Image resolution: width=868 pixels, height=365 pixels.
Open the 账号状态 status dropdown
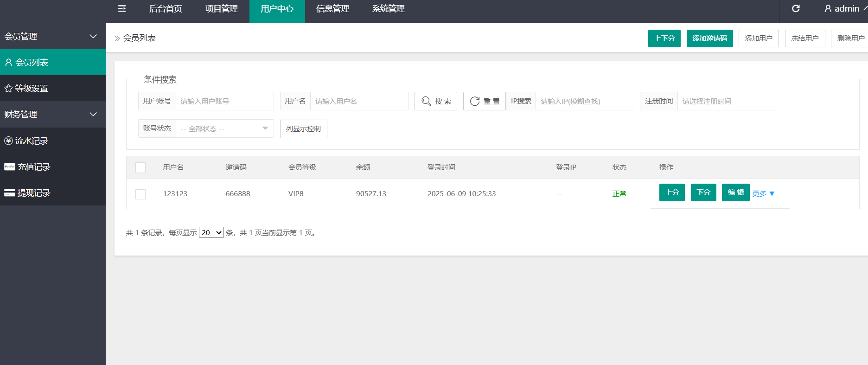point(224,128)
